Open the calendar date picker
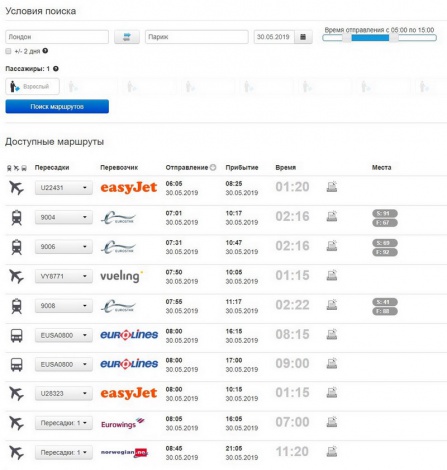 (303, 37)
